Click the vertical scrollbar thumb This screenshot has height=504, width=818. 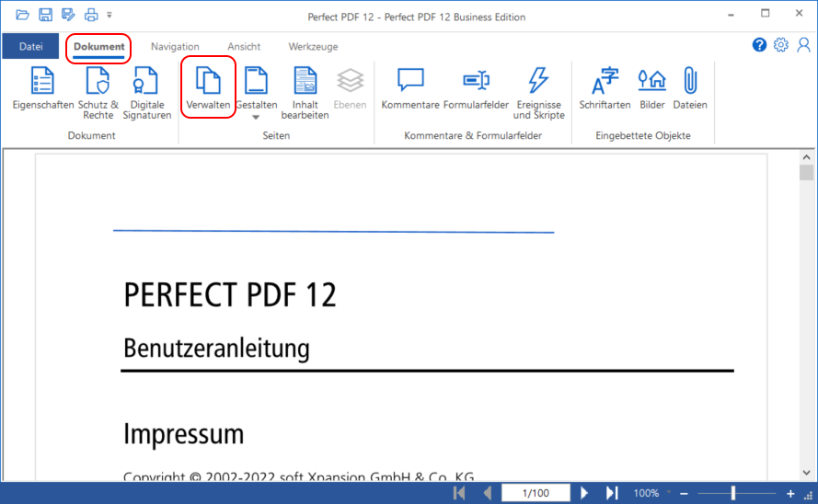[x=807, y=173]
